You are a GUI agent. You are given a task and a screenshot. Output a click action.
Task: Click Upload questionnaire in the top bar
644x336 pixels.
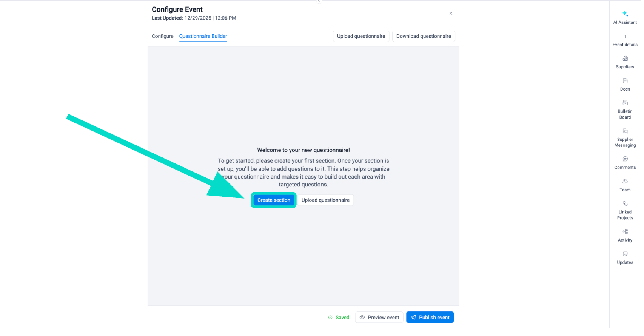[x=361, y=36]
